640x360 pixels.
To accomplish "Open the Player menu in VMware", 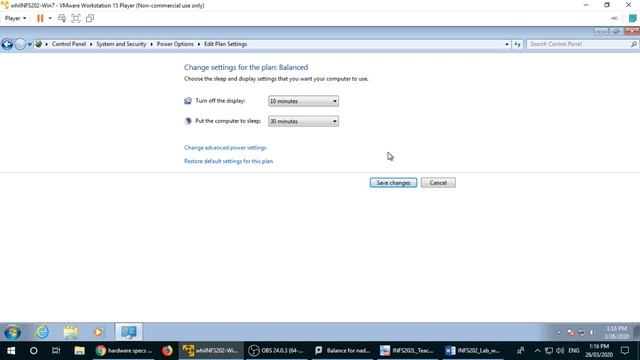I will [15, 18].
